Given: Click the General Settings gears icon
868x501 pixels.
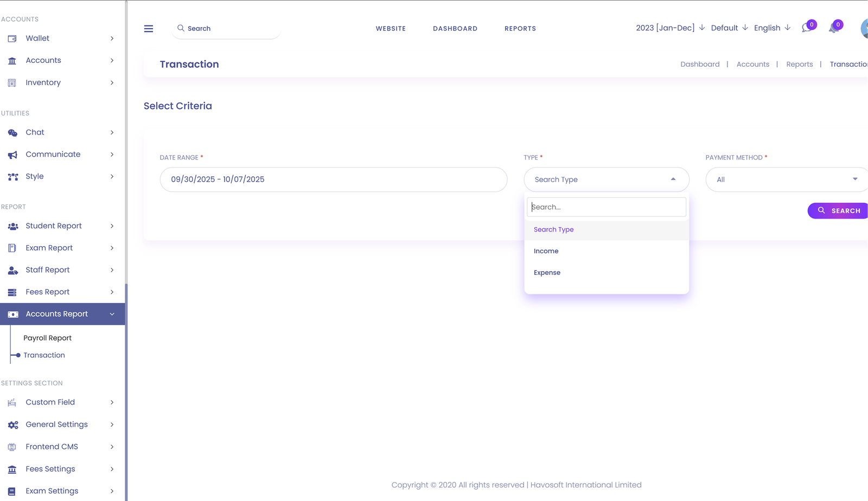Looking at the screenshot, I should pyautogui.click(x=12, y=425).
